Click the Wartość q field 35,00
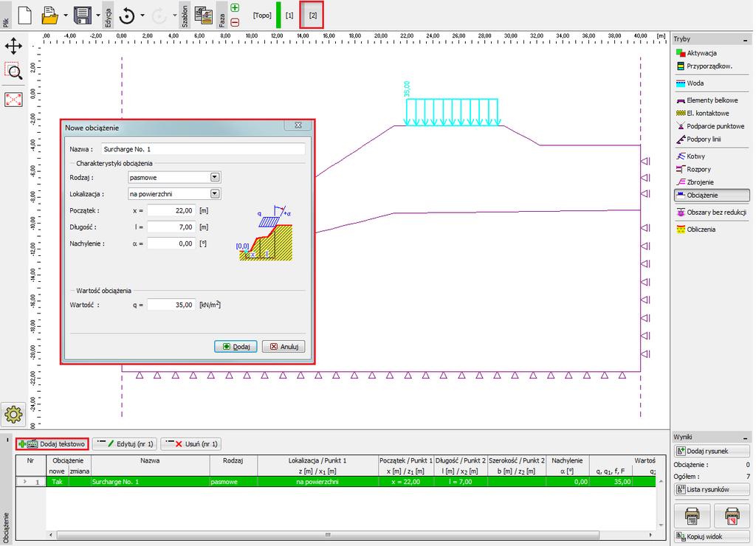 tap(171, 305)
